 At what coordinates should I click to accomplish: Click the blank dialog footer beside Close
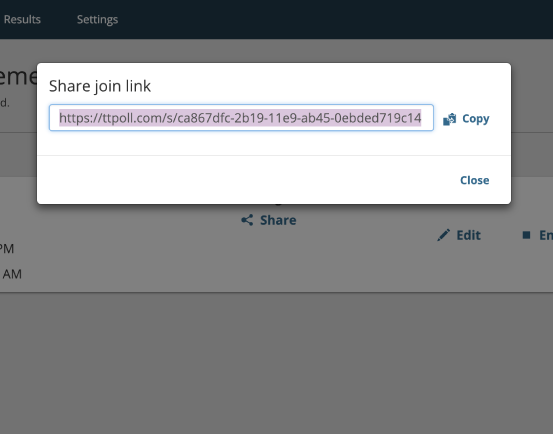(x=247, y=180)
